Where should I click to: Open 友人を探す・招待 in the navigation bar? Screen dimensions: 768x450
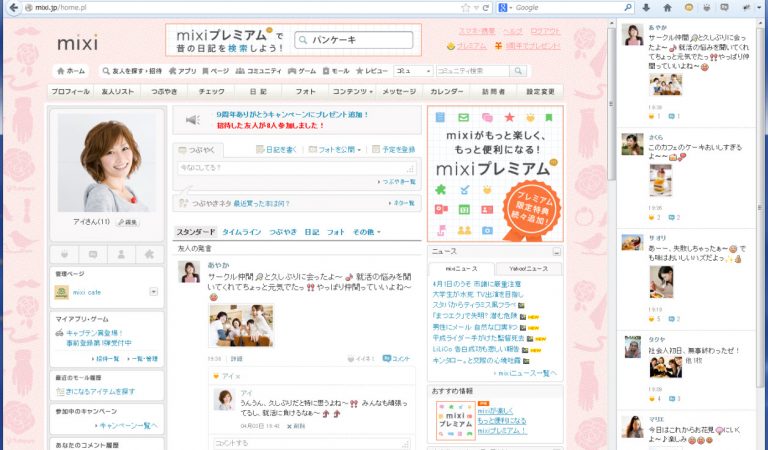tap(132, 71)
